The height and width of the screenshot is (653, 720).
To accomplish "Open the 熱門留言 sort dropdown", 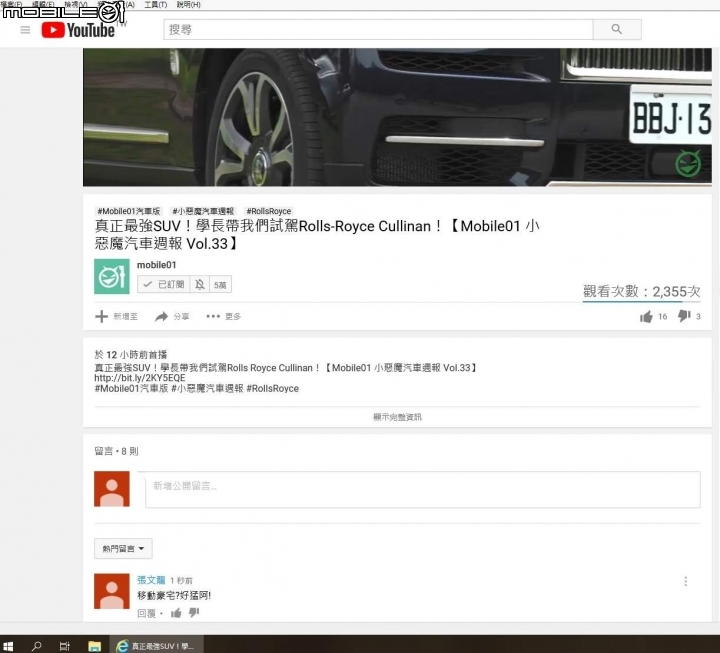I will pos(123,548).
